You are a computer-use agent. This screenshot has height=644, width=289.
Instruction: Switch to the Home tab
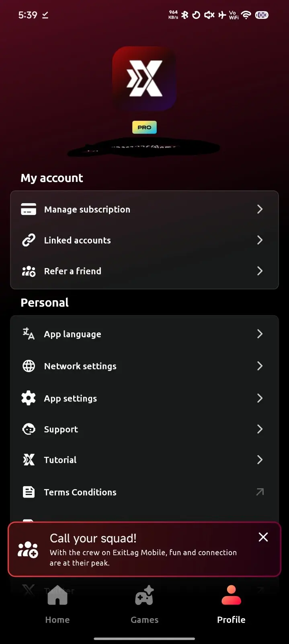pyautogui.click(x=57, y=605)
